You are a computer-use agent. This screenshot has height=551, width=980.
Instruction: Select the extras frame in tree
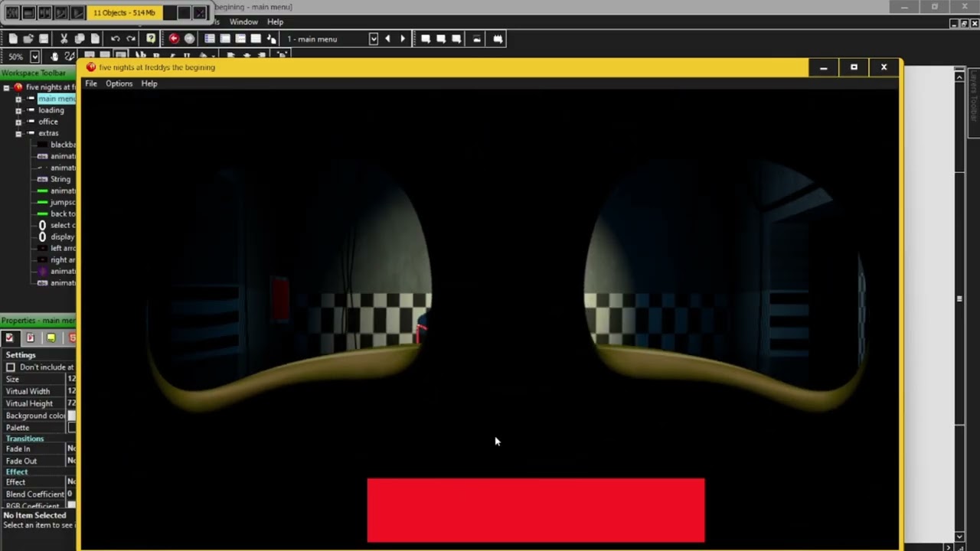point(48,133)
